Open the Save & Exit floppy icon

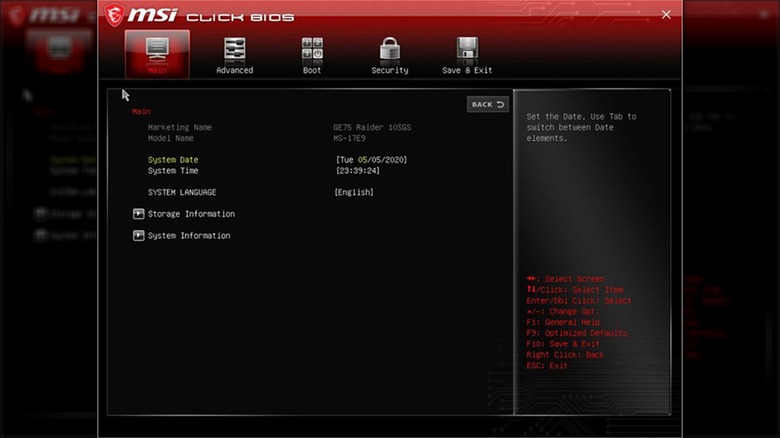point(467,49)
